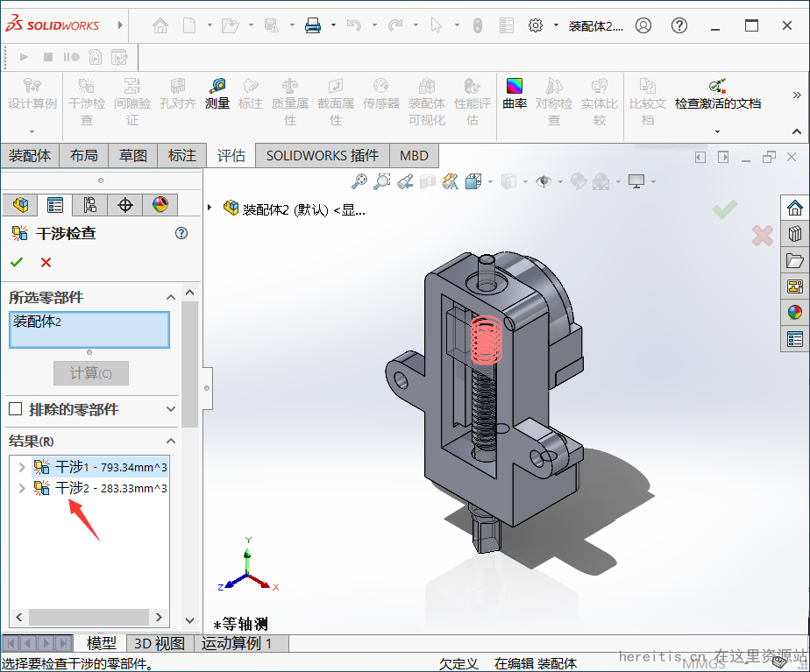This screenshot has height=672, width=810.
Task: Collapse the Selected Components (所选零部件) section
Action: pyautogui.click(x=170, y=297)
